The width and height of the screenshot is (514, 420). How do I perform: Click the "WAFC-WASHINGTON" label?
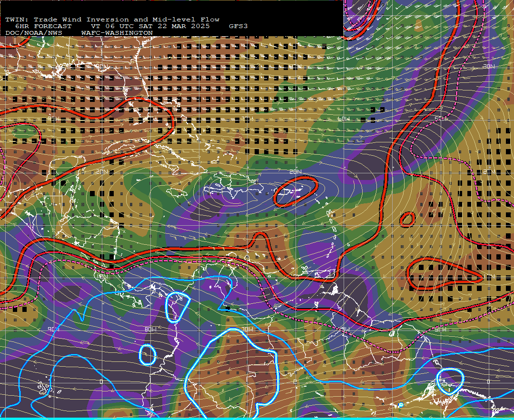[x=117, y=33]
